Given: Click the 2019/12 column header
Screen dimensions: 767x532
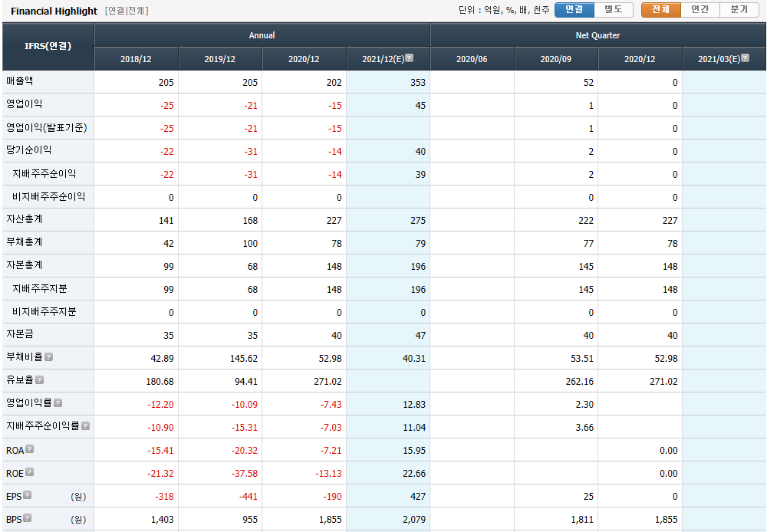Looking at the screenshot, I should 220,59.
